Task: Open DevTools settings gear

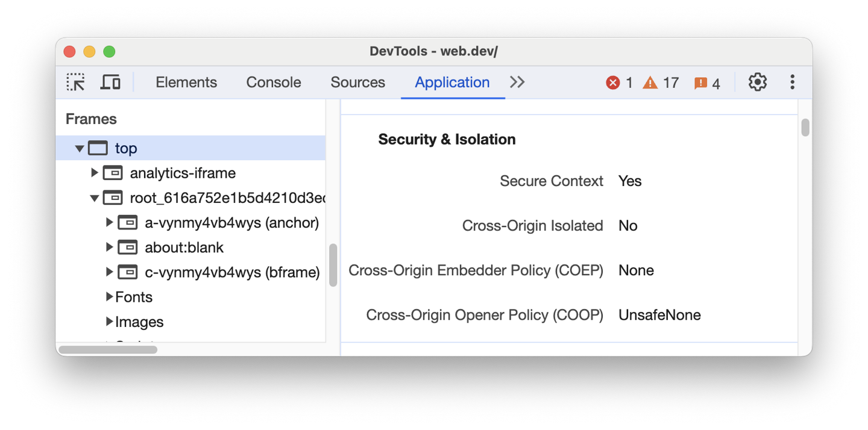Action: 758,82
